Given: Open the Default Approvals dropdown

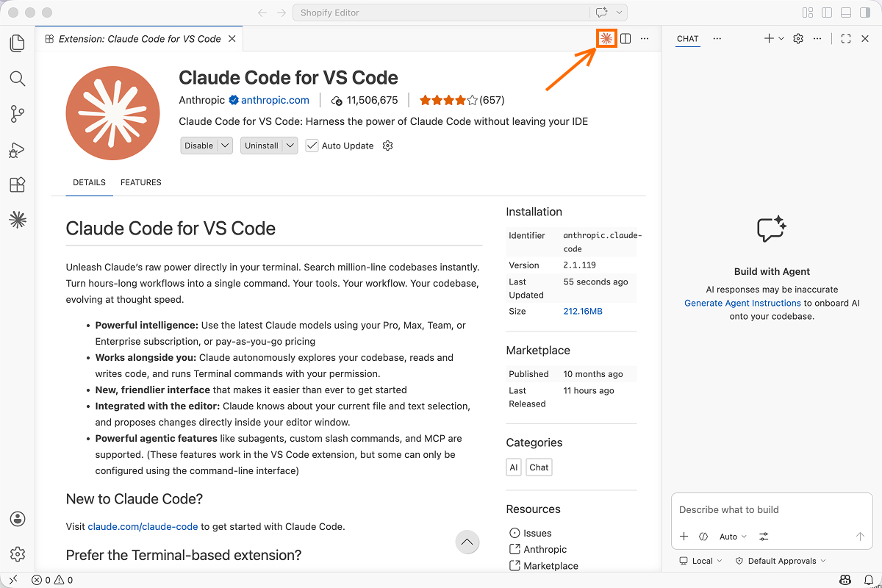Looking at the screenshot, I should 780,560.
